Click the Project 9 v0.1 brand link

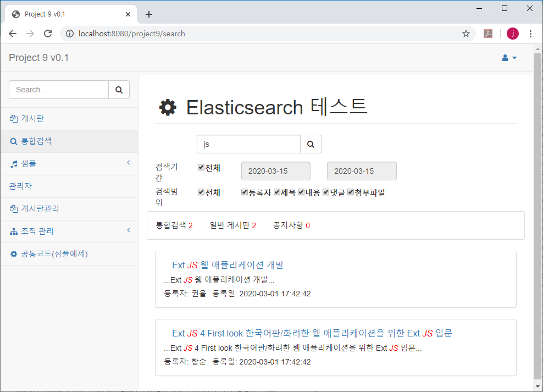click(x=39, y=58)
